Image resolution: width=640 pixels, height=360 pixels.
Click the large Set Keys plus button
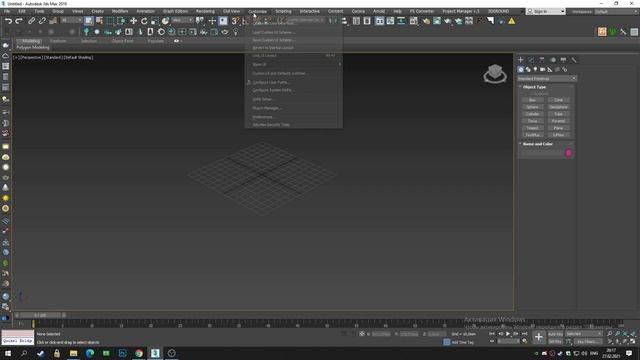pyautogui.click(x=539, y=337)
